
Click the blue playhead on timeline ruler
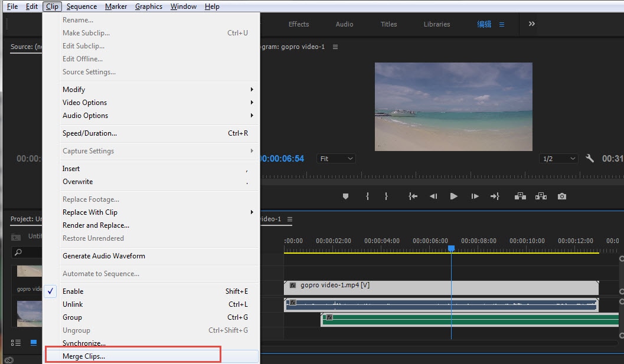[451, 249]
